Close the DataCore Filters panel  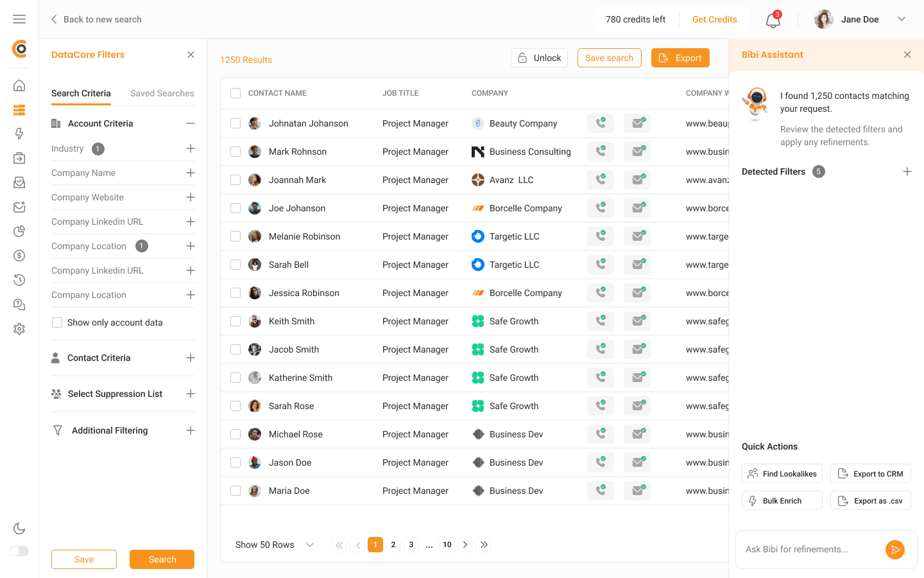(x=191, y=55)
